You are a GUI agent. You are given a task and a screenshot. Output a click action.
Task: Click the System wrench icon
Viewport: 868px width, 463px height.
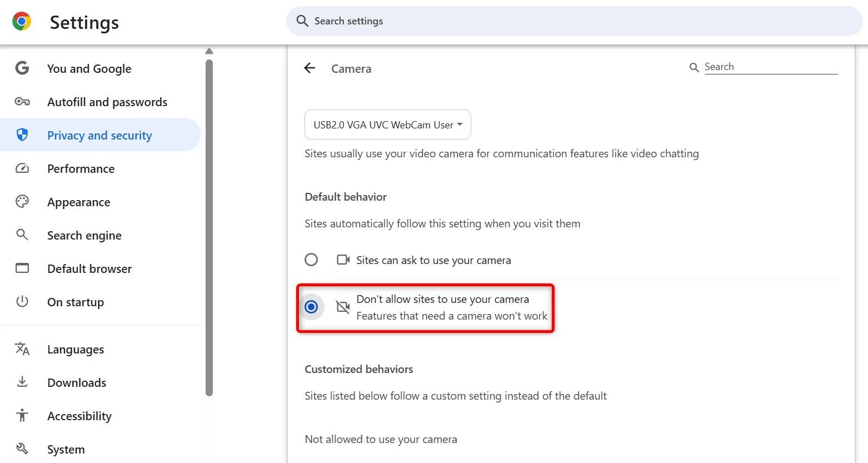[22, 449]
